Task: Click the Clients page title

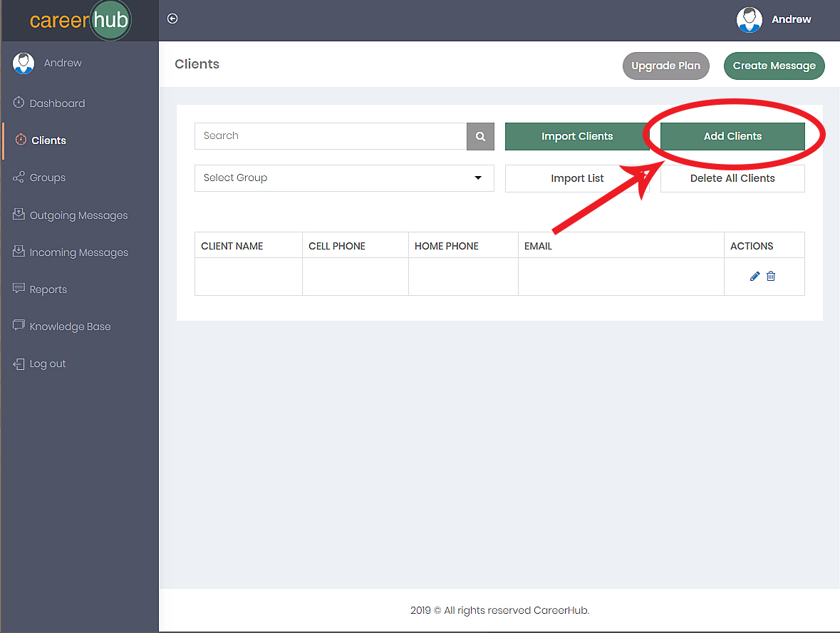Action: click(x=197, y=64)
